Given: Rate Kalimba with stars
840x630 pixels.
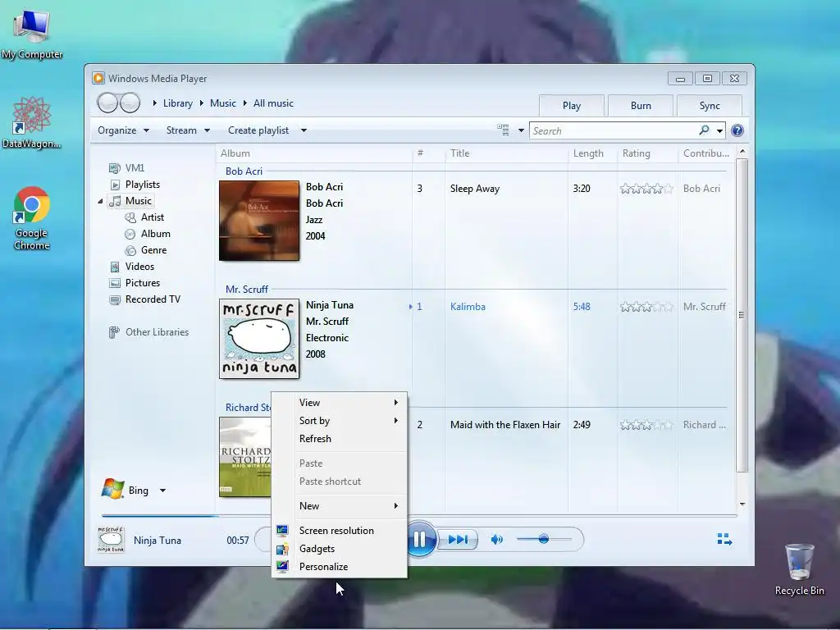Looking at the screenshot, I should tap(646, 307).
